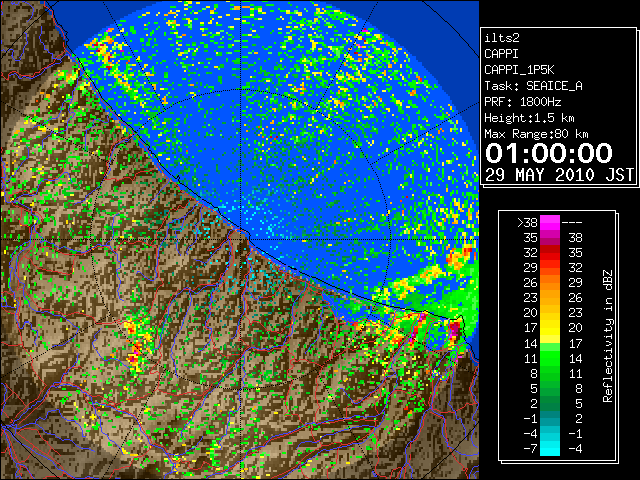Click the 'CAPPI_1P5K' label
640x480 pixels.
[x=519, y=70]
